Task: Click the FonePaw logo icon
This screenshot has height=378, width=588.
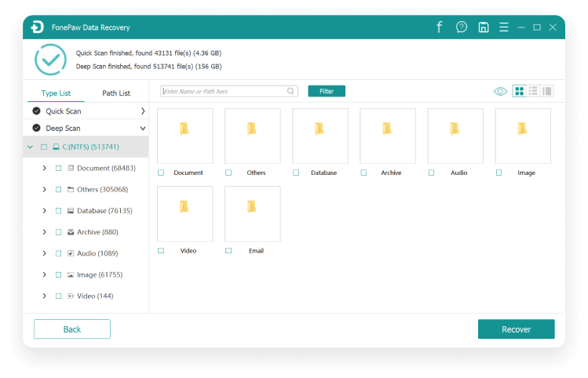Action: point(37,27)
